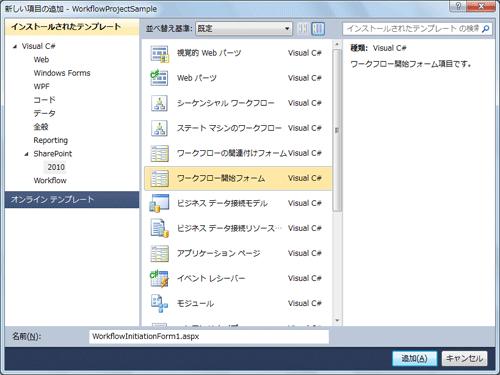Image resolution: width=500 pixels, height=375 pixels.
Task: Click the 追加(A) button
Action: click(x=414, y=358)
